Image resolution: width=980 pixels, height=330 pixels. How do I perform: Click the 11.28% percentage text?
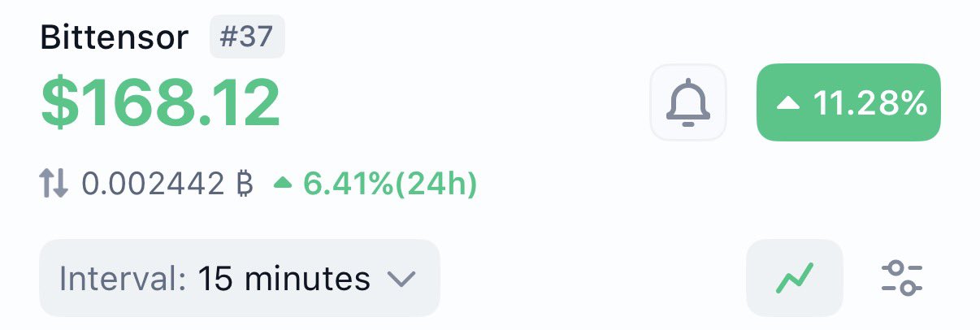[x=869, y=104]
